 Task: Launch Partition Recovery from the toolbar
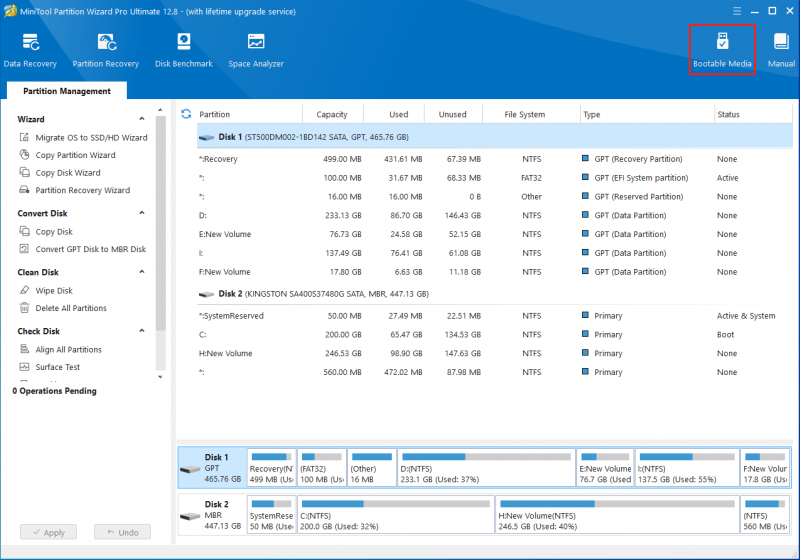click(106, 50)
